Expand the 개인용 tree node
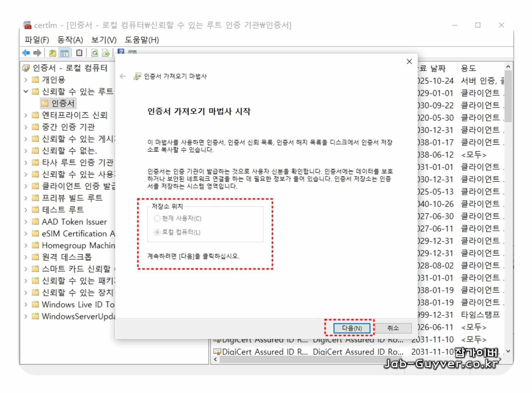532x393 pixels. (x=26, y=80)
